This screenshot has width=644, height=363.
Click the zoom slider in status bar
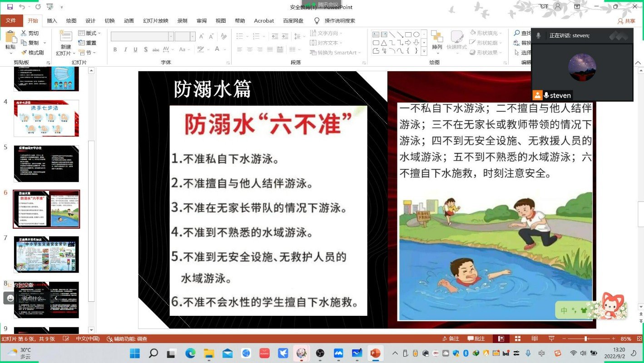[586, 339]
